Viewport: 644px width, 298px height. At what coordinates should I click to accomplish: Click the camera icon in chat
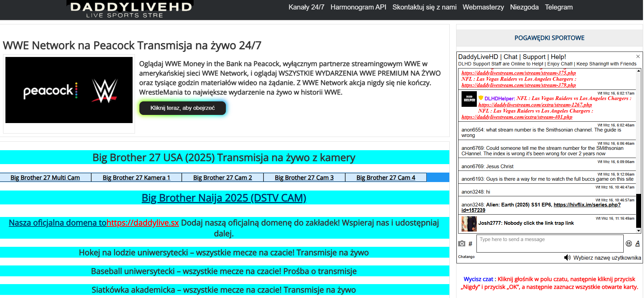462,243
